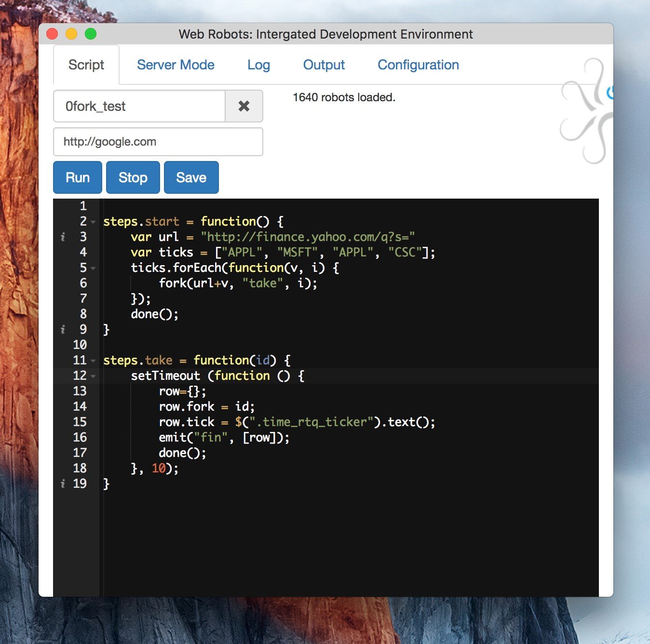
Task: Collapse the steps.take function fold at line 11
Action: (x=93, y=361)
